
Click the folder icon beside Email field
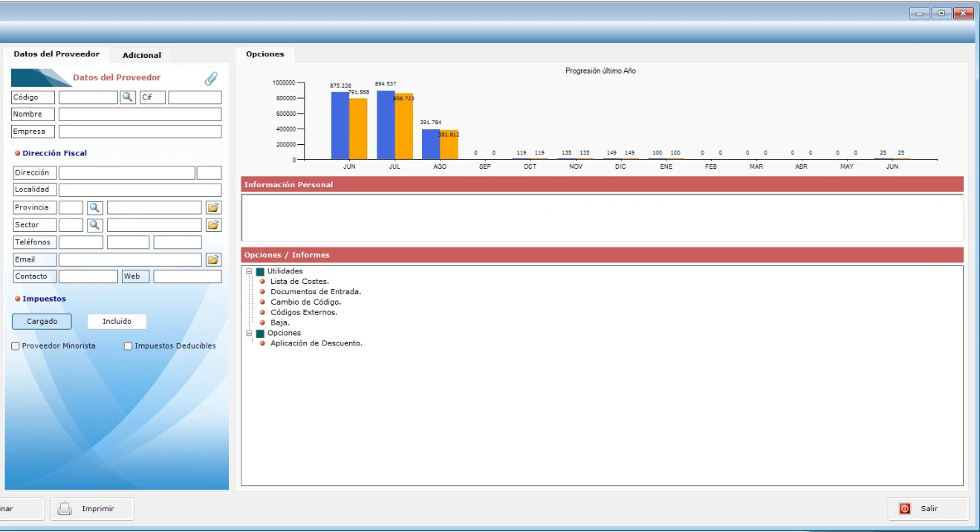pos(213,259)
